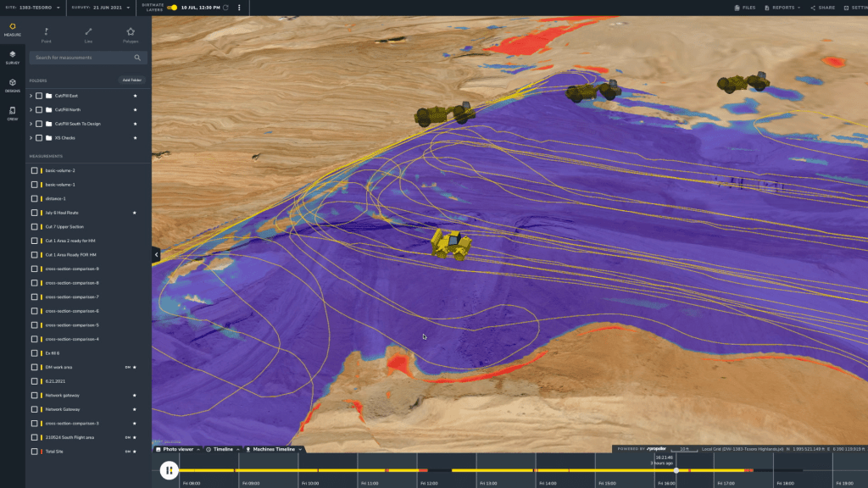Open the Crew sidebar panel
Screen dimensions: 868x488
[13, 113]
